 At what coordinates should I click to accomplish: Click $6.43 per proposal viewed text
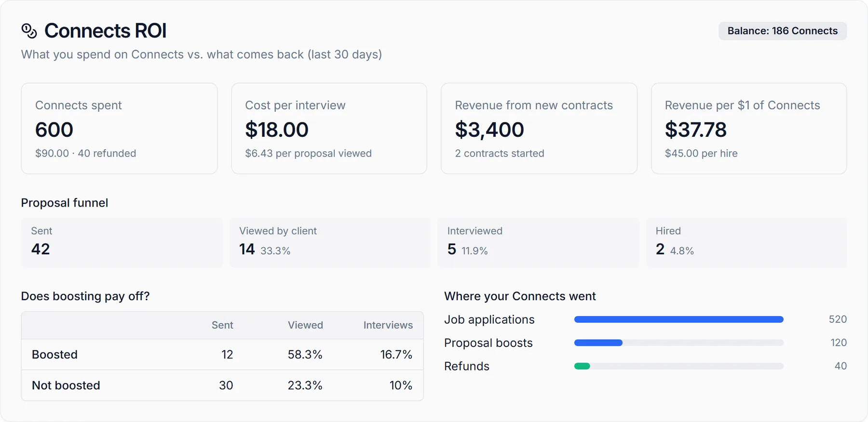(308, 153)
